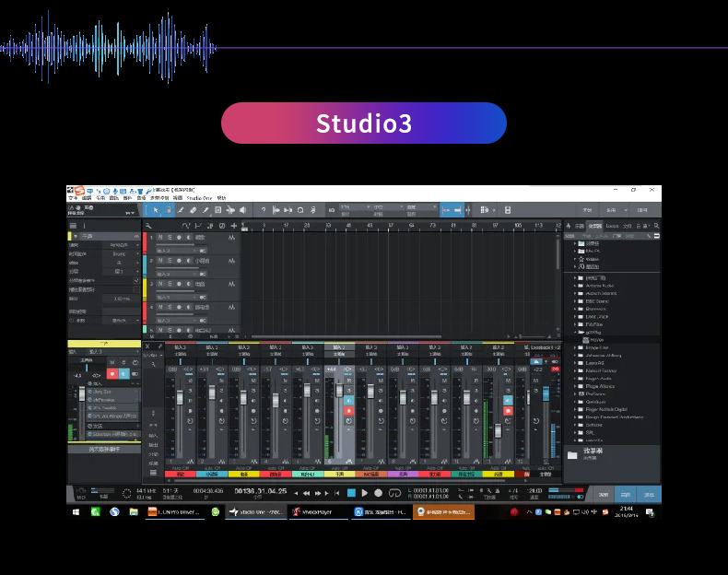Click mixer channel 1 volume fader

[180, 398]
